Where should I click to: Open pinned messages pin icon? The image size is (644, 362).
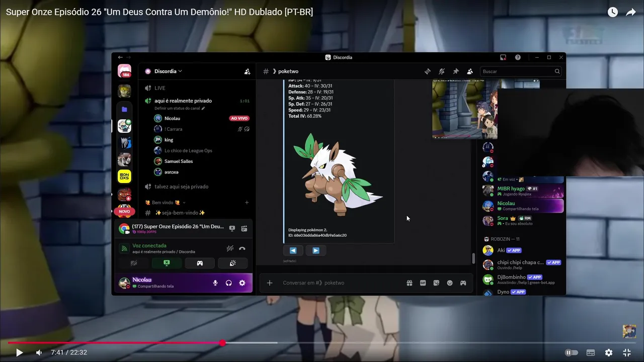pos(455,71)
